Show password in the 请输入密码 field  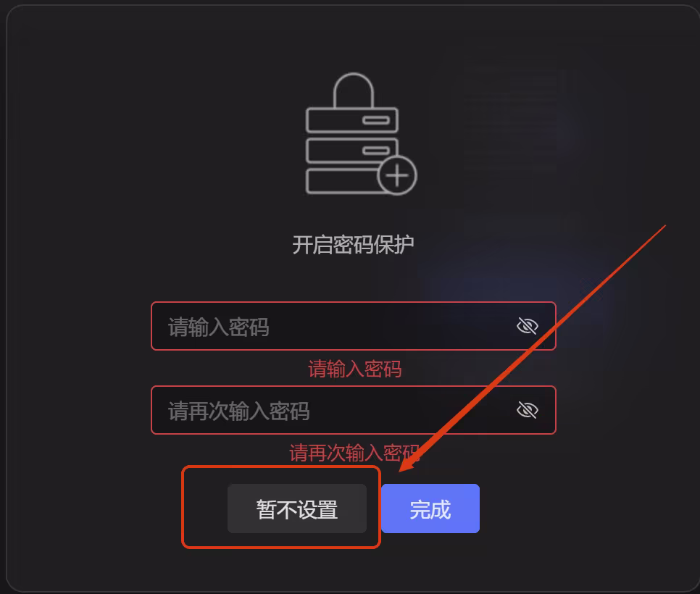[528, 326]
